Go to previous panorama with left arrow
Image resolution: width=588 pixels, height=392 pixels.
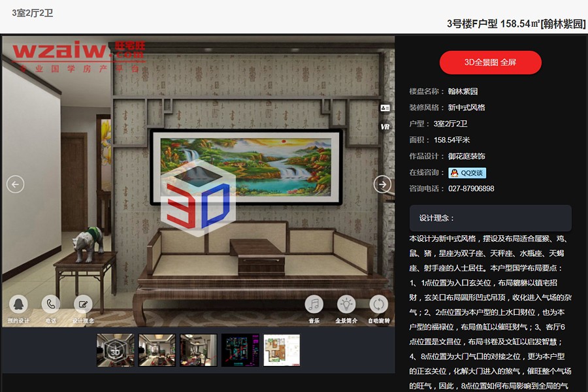click(15, 184)
